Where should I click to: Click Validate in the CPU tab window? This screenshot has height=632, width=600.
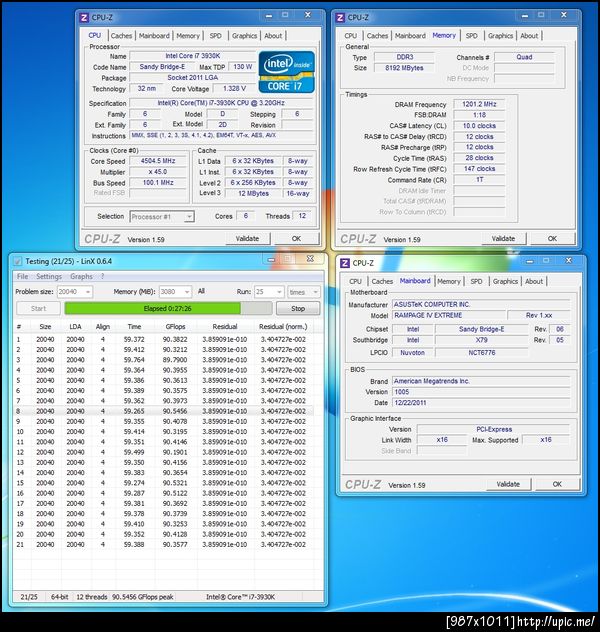click(247, 239)
